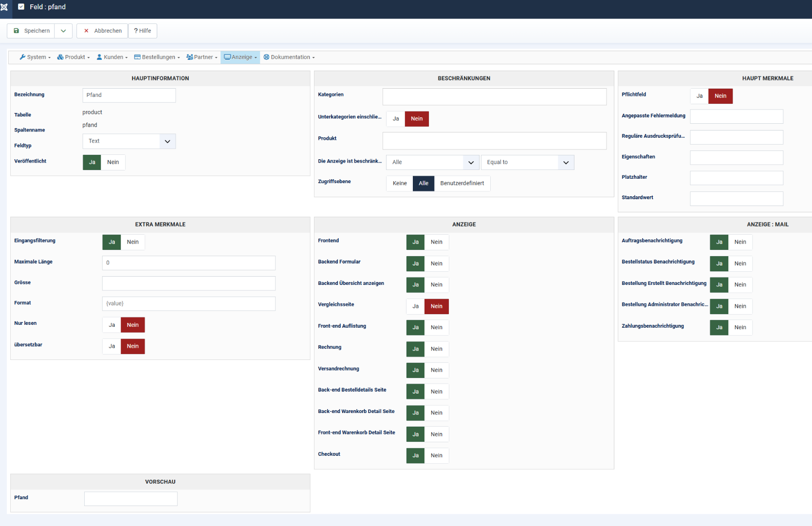
Task: Click the cubes icon beside Produkt
Action: pyautogui.click(x=60, y=57)
